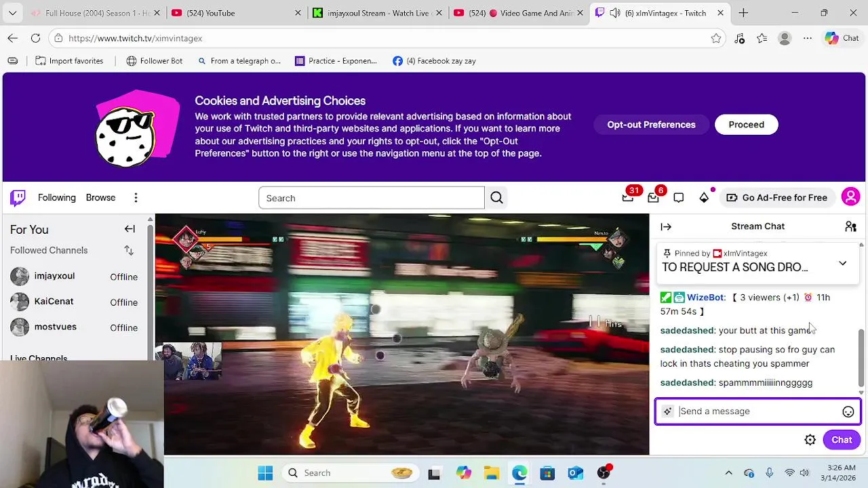Open the Import favorites bookmark
Image resolution: width=868 pixels, height=488 pixels.
[69, 61]
